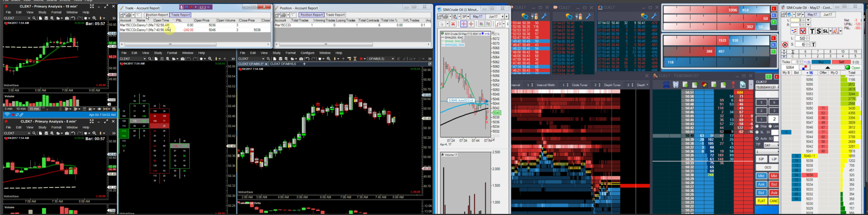Click plus icon to add chart tab
This screenshot has width=868, height=215.
304,64
